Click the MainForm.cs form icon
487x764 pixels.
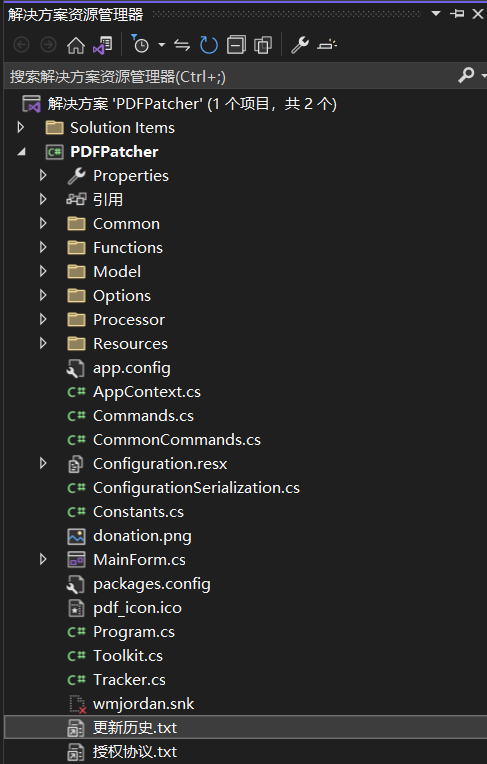coord(76,560)
